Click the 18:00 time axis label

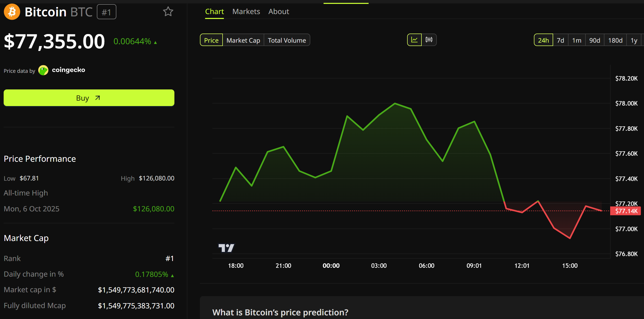point(236,266)
